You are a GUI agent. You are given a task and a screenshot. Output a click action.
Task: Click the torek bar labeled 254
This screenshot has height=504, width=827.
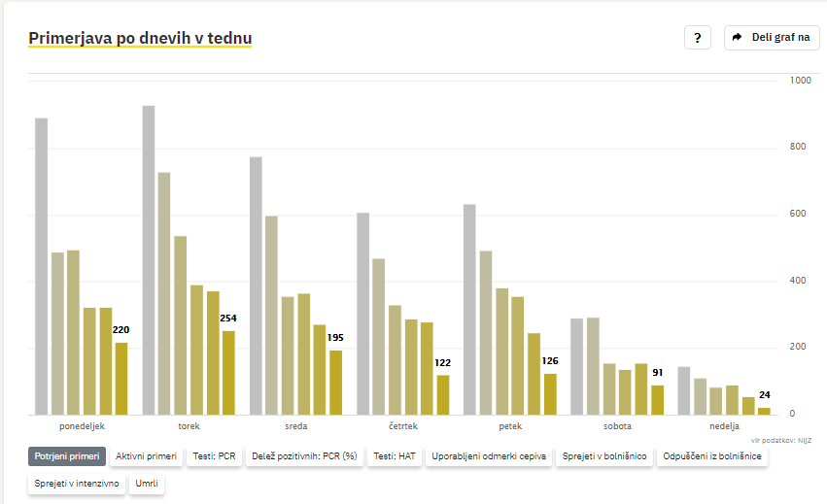(228, 373)
